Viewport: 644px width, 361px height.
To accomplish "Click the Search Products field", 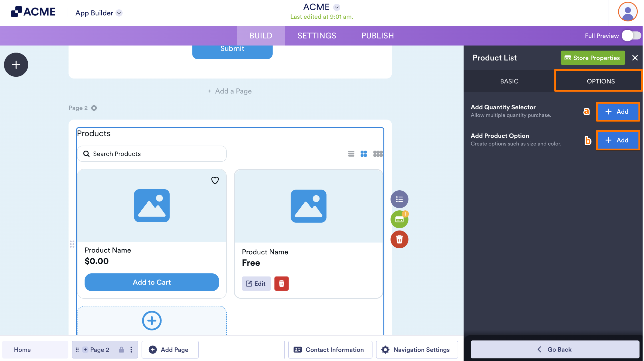I will click(152, 154).
